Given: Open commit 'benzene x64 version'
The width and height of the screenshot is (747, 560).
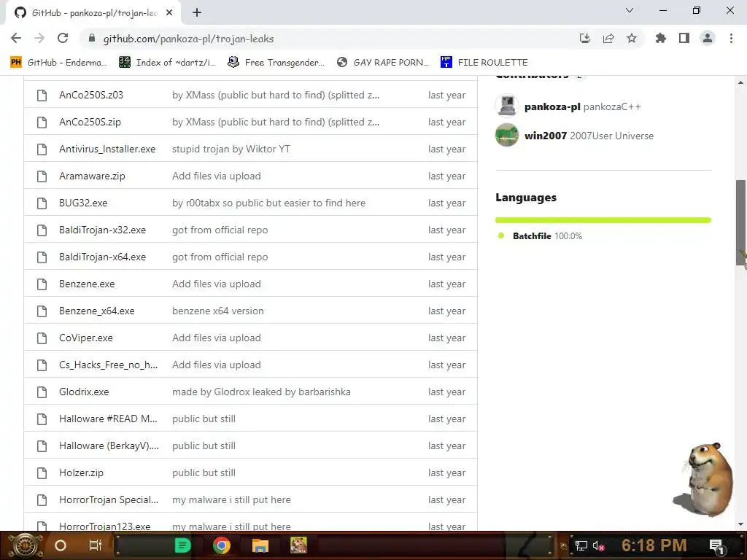Looking at the screenshot, I should click(x=217, y=311).
